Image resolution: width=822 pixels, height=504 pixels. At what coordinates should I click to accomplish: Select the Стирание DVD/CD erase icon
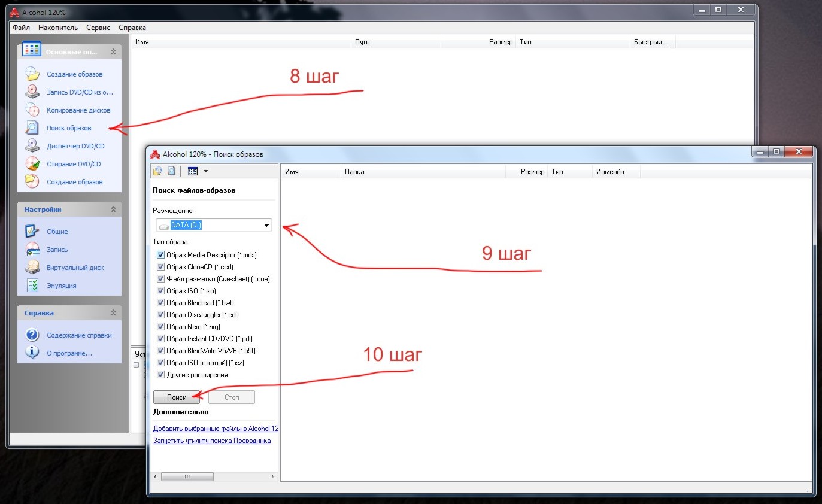tap(32, 163)
